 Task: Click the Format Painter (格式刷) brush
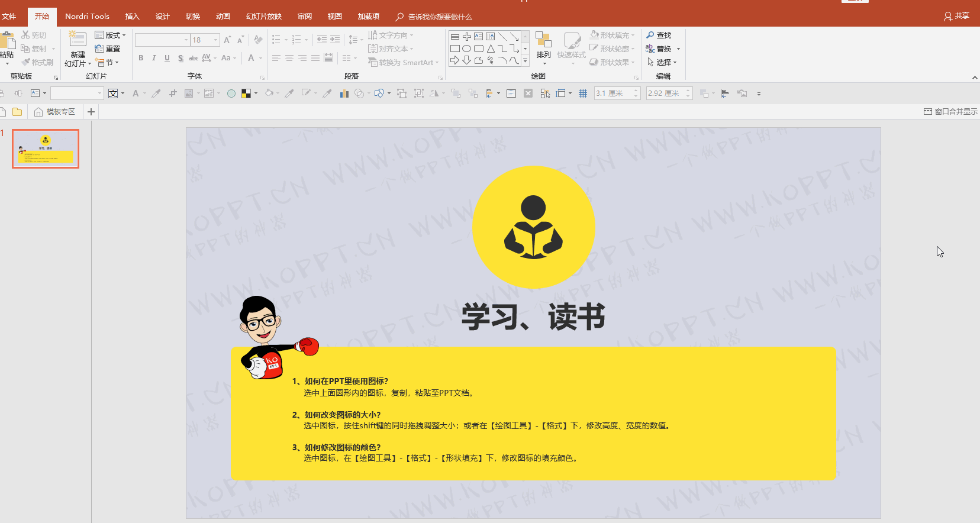[x=25, y=62]
